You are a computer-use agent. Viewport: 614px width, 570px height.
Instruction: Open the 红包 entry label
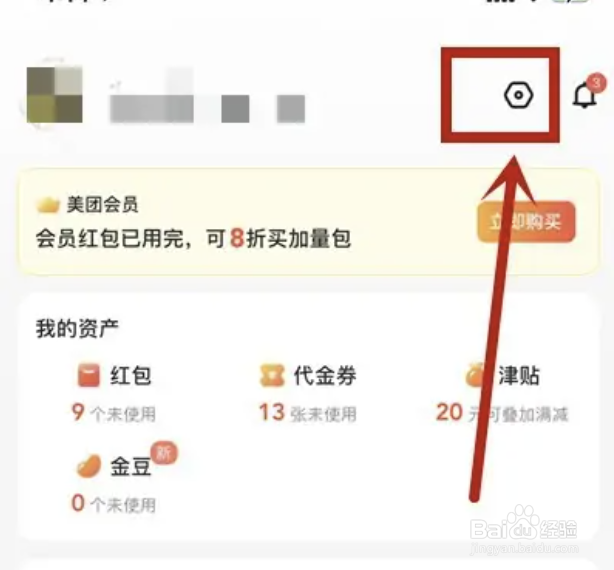coord(131,376)
